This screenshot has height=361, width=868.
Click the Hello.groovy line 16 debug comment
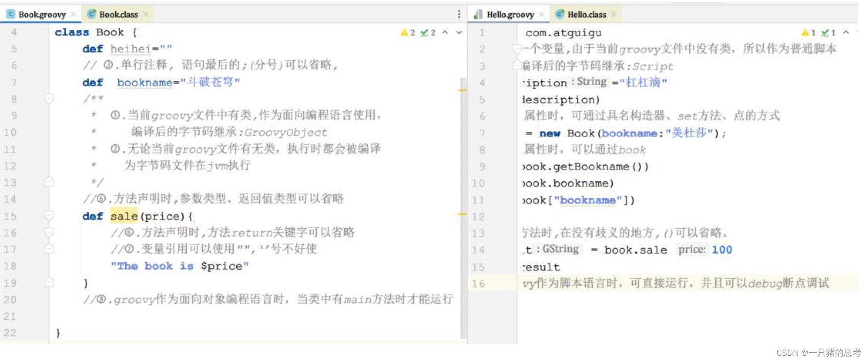coord(676,283)
